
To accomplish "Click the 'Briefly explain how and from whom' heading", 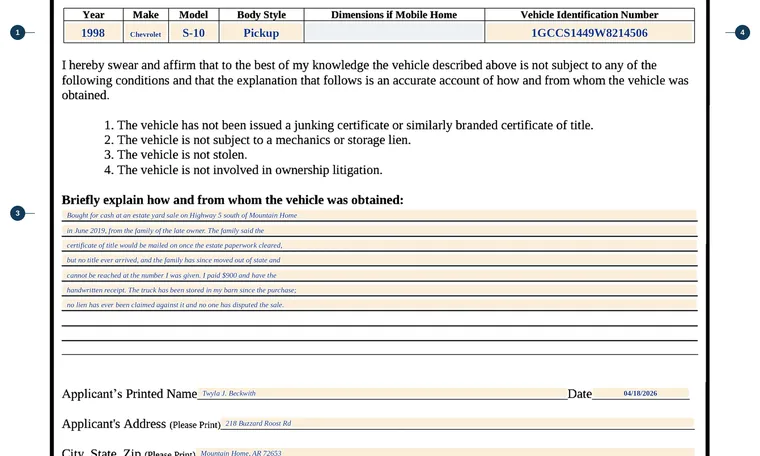I will pos(233,200).
